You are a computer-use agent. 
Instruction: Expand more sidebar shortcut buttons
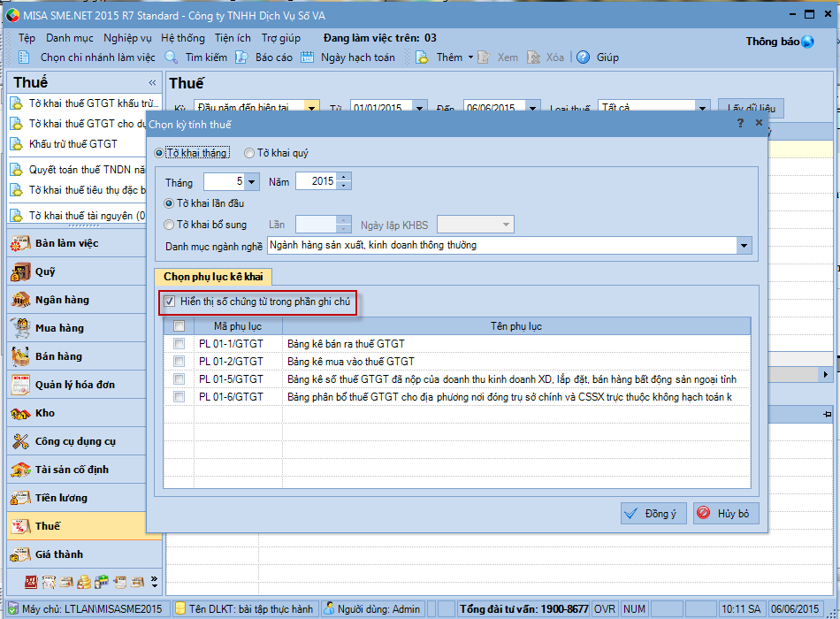[154, 582]
